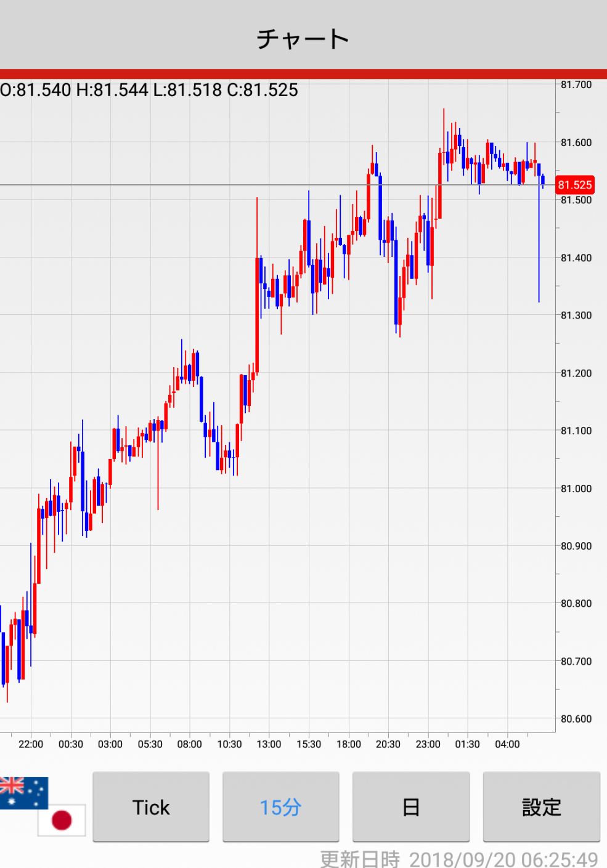Screen dimensions: 607x868
Task: Select the 04:00 time axis label
Action: coord(507,744)
